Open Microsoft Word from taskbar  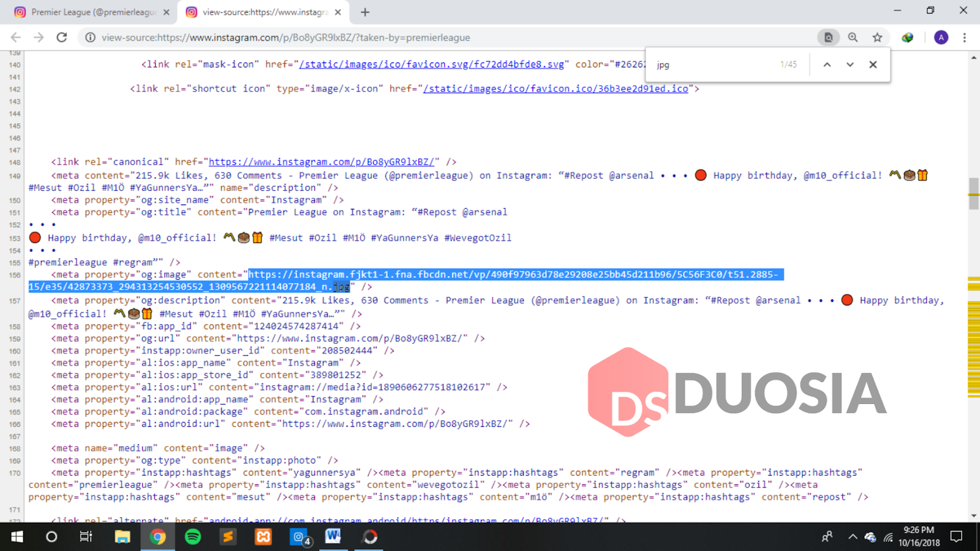click(333, 537)
